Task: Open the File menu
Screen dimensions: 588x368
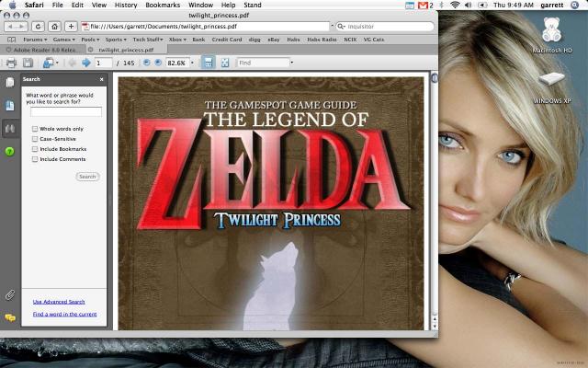Action: tap(57, 5)
